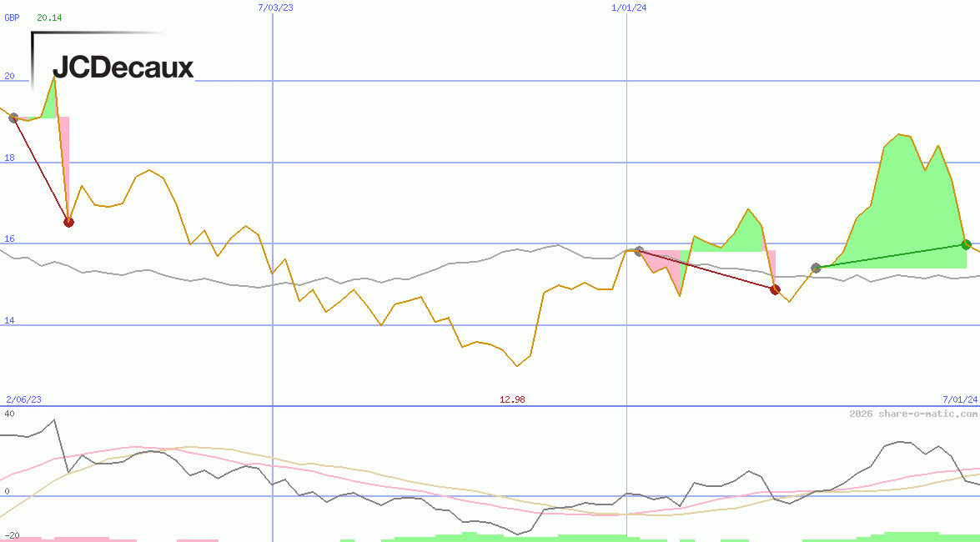The image size is (980, 542).
Task: Click the 20 price axis label
Action: 10,76
